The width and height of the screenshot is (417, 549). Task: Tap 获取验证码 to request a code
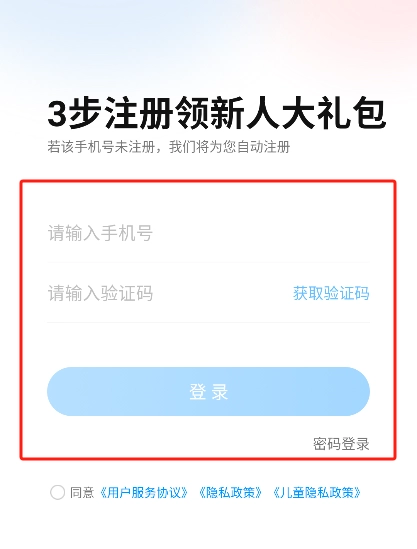[331, 293]
